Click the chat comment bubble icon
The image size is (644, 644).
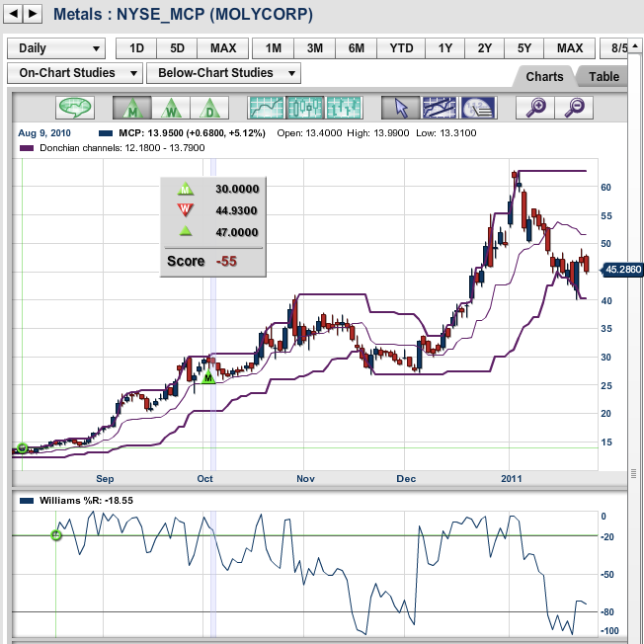[x=75, y=108]
